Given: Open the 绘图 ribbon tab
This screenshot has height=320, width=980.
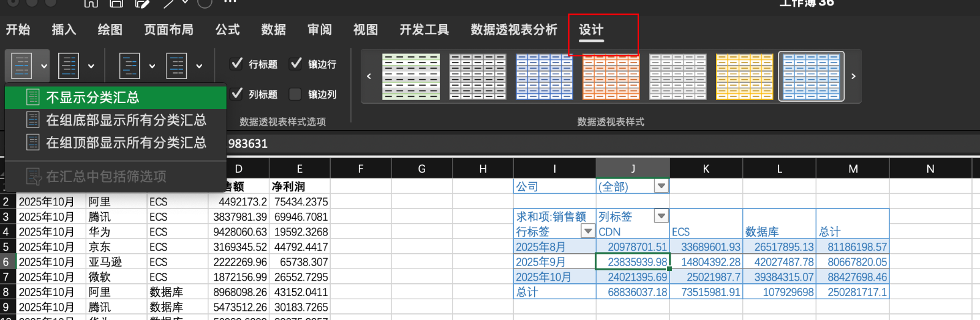Looking at the screenshot, I should tap(110, 29).
